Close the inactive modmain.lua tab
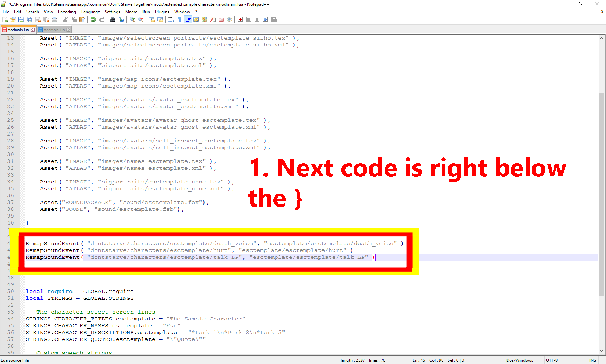This screenshot has height=364, width=606. pos(69,30)
